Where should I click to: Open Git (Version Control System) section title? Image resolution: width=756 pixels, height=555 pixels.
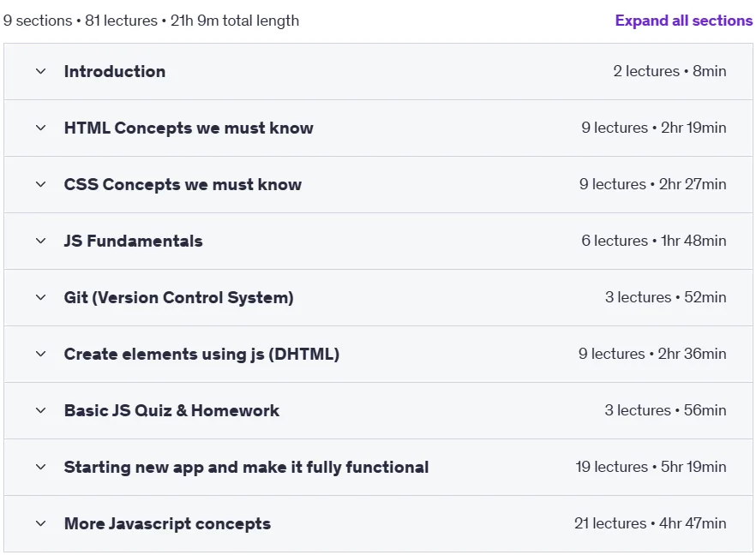179,298
